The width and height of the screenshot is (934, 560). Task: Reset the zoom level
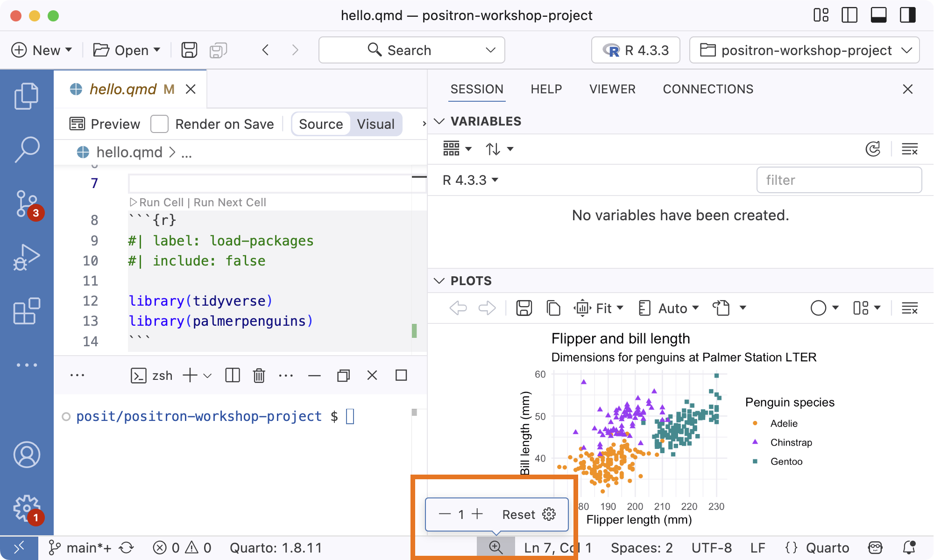(x=518, y=514)
